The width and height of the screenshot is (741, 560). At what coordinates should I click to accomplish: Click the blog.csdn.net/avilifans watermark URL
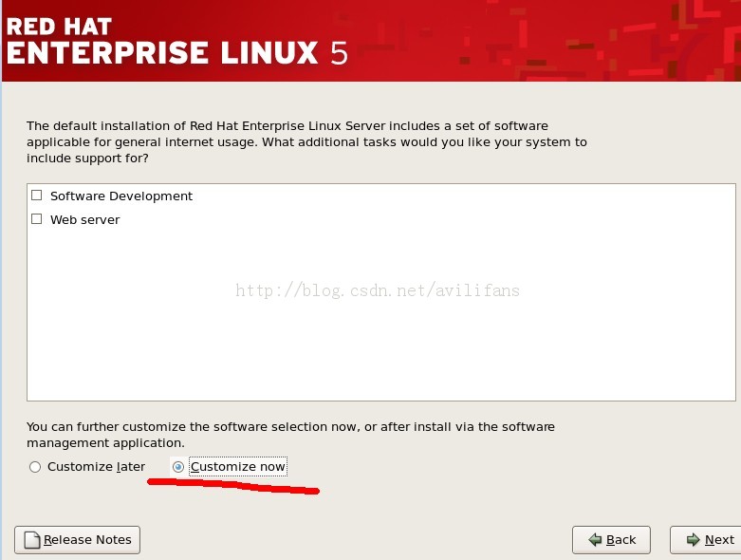(x=378, y=290)
